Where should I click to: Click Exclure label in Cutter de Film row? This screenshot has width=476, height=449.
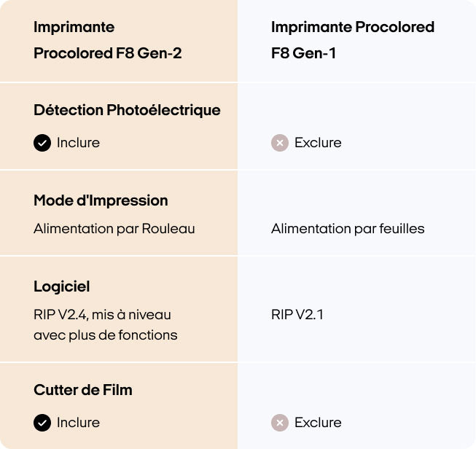[x=318, y=423]
